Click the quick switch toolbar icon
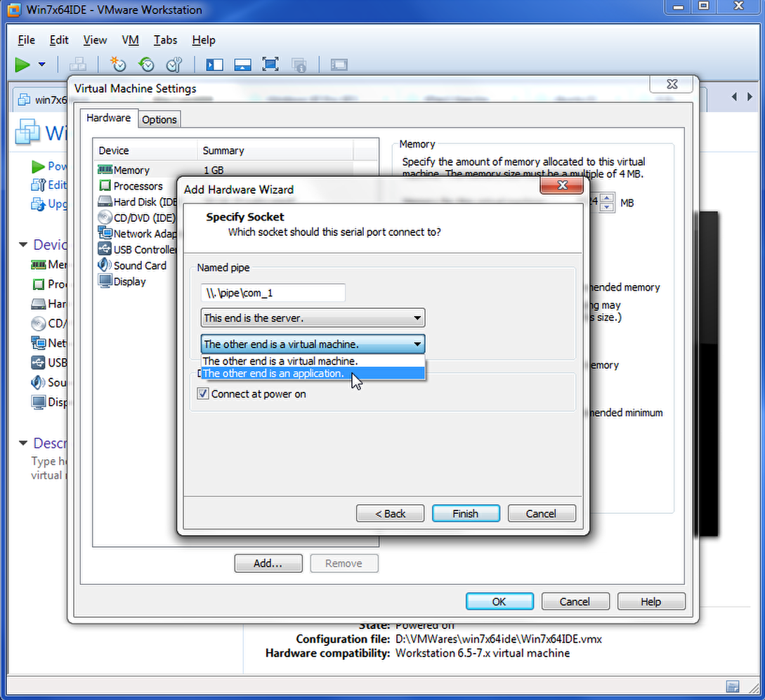This screenshot has width=765, height=700. pos(242,65)
